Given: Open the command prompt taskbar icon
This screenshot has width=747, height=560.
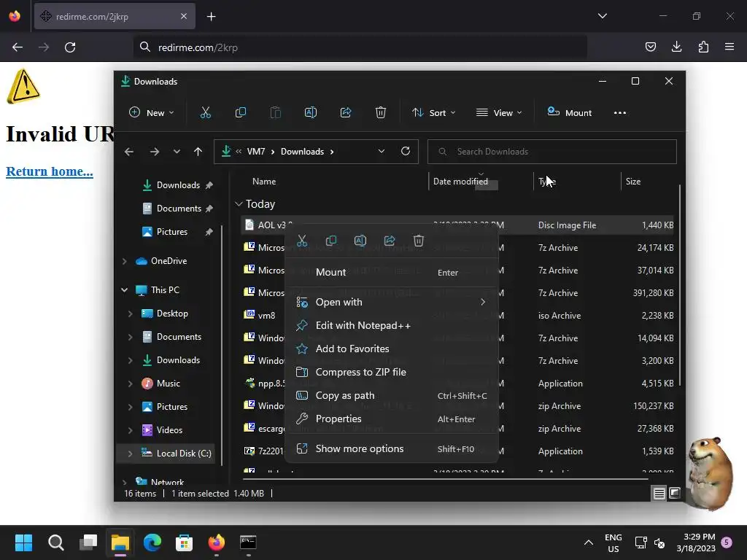Looking at the screenshot, I should coord(248,542).
